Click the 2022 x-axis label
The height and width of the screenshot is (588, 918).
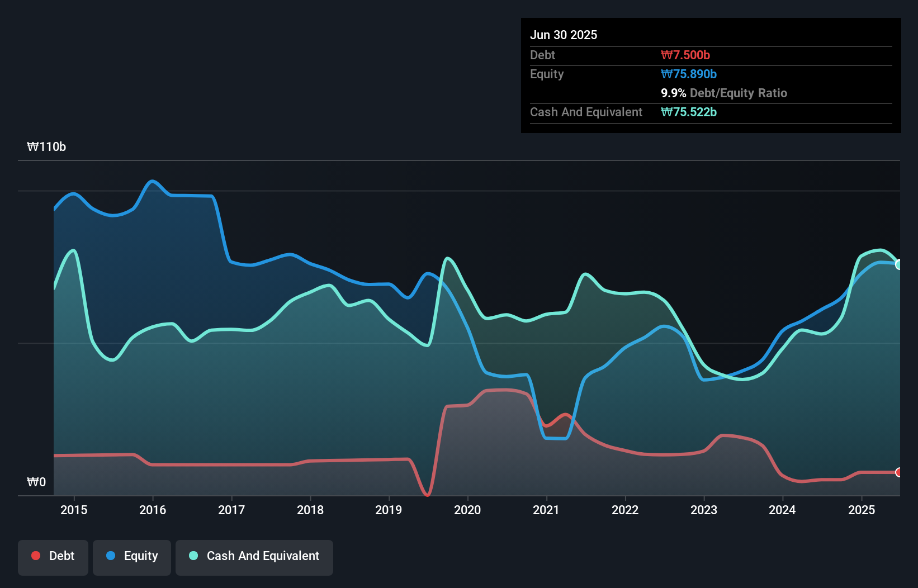[625, 510]
